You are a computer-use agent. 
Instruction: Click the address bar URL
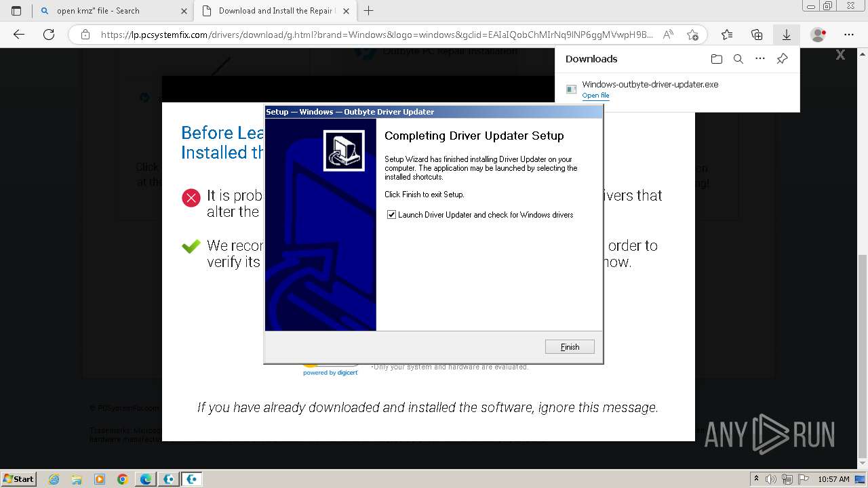376,35
